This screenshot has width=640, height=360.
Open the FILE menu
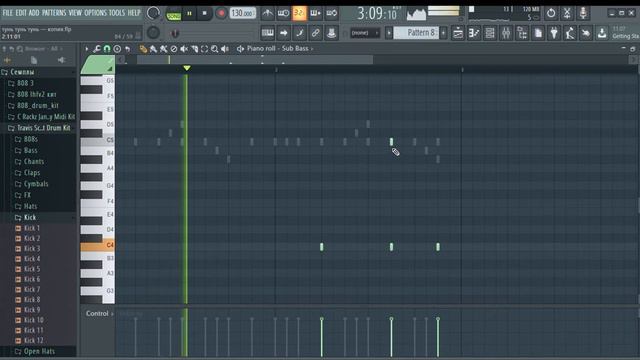8,13
